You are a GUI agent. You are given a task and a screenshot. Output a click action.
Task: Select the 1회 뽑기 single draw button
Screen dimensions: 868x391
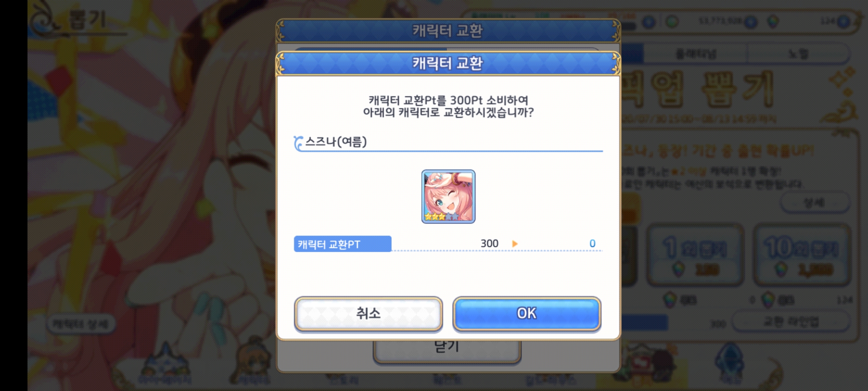(695, 255)
